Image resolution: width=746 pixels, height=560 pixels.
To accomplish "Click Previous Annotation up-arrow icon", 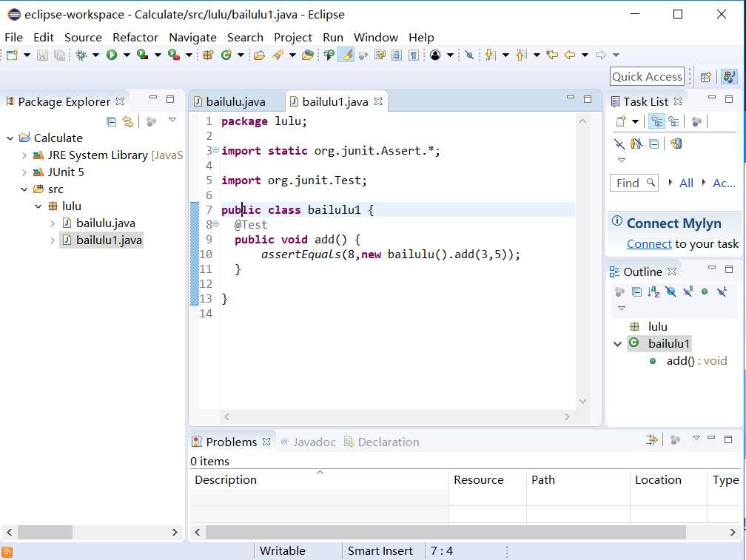I will [522, 55].
